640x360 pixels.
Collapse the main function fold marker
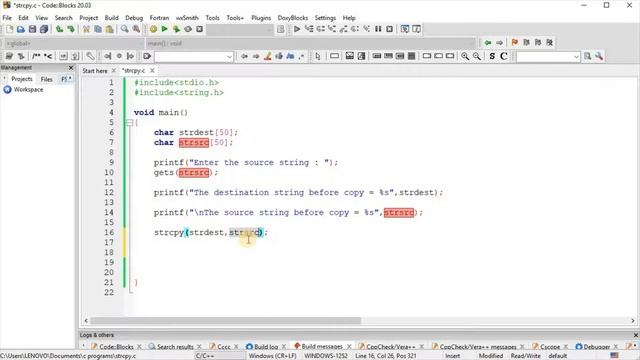point(129,122)
